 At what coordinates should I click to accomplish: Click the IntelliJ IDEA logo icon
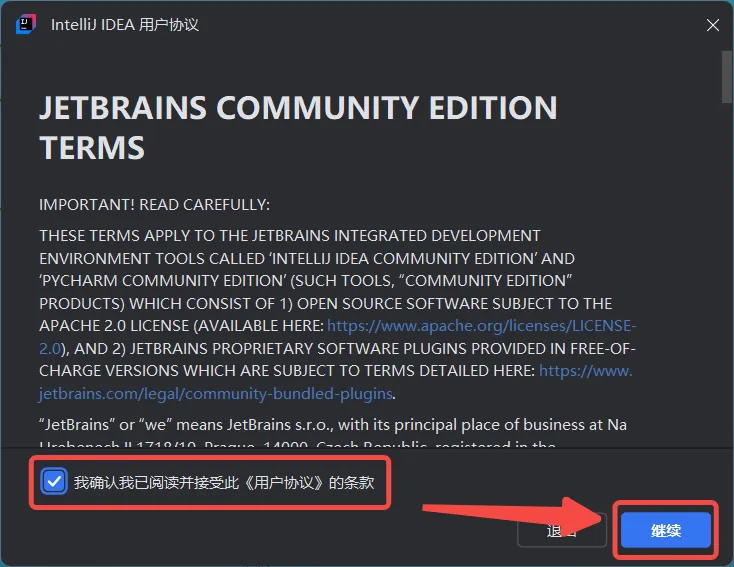26,24
